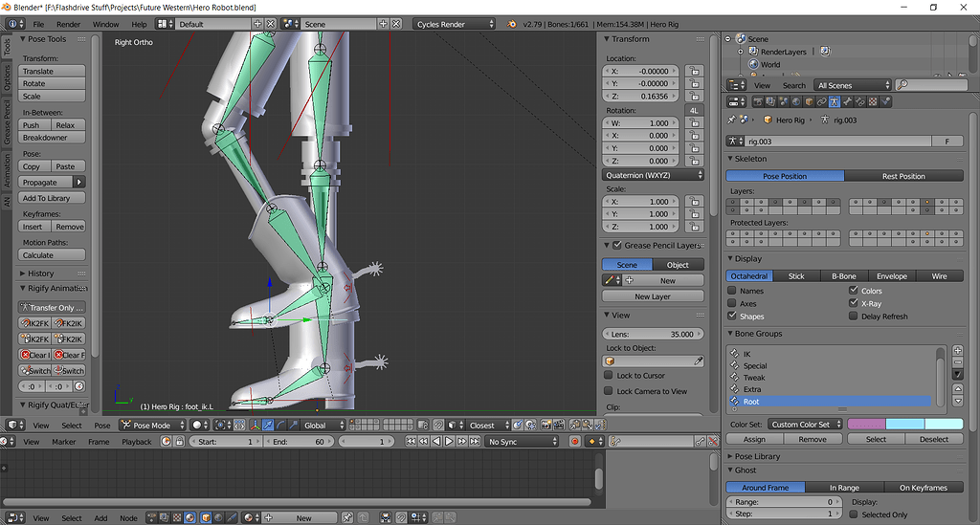Open the Bone properties tab
Image resolution: width=980 pixels, height=525 pixels.
(x=847, y=101)
